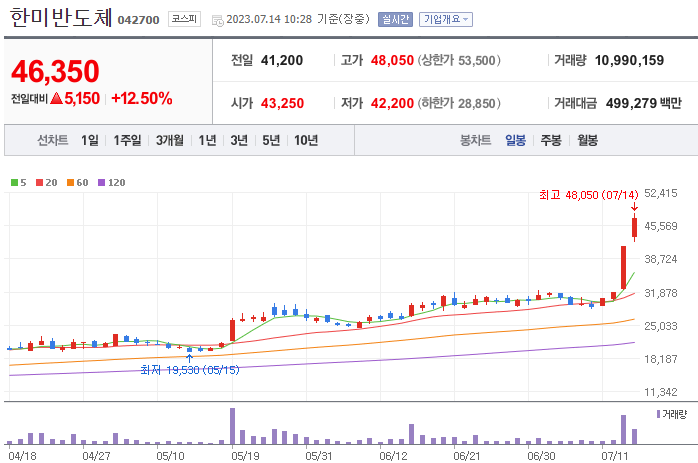Viewport: 698px width, 463px height.
Task: Click the 거래량 value 10,990,159
Action: pyautogui.click(x=629, y=60)
